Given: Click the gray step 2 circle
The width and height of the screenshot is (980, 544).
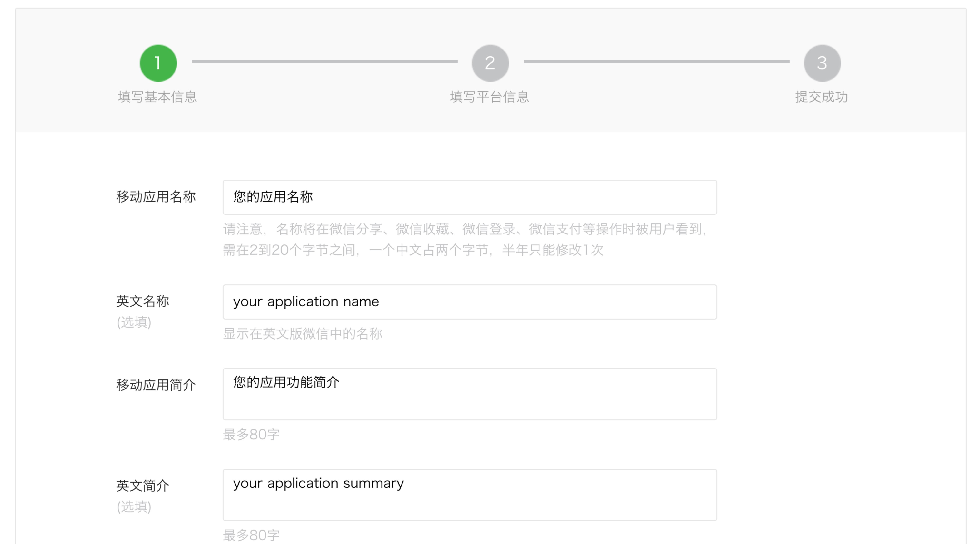Looking at the screenshot, I should (490, 63).
